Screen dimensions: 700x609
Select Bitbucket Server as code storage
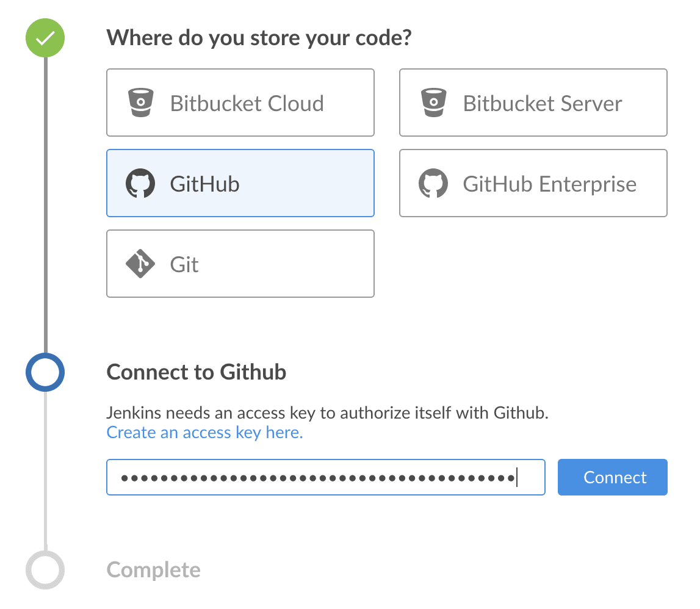coord(533,103)
